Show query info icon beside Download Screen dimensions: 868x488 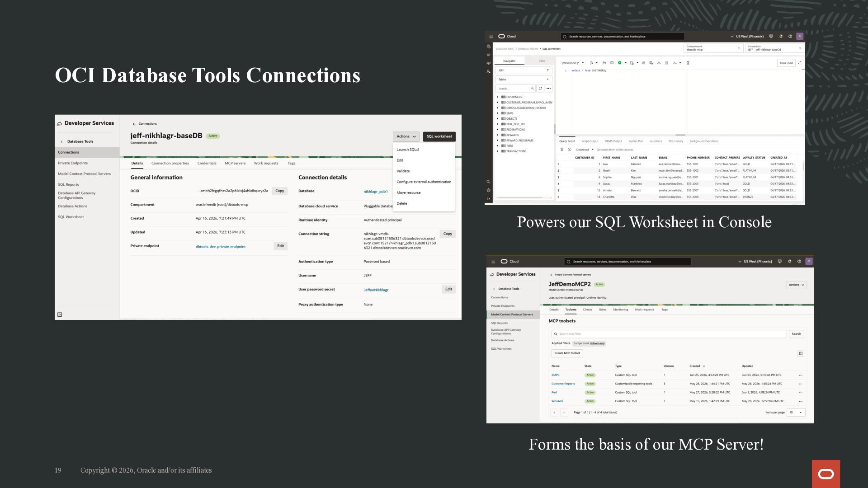pyautogui.click(x=570, y=150)
